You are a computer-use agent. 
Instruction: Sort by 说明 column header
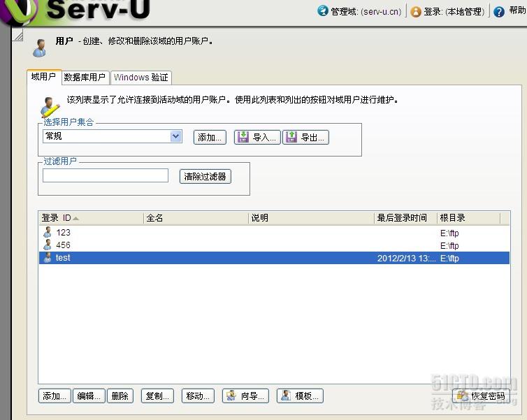click(311, 218)
